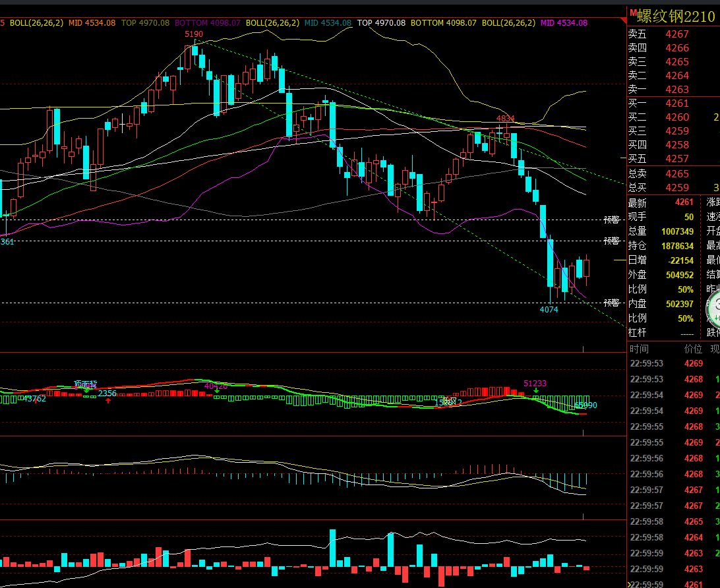Click the green floating circle widget
This screenshot has height=588, width=720.
click(x=713, y=308)
